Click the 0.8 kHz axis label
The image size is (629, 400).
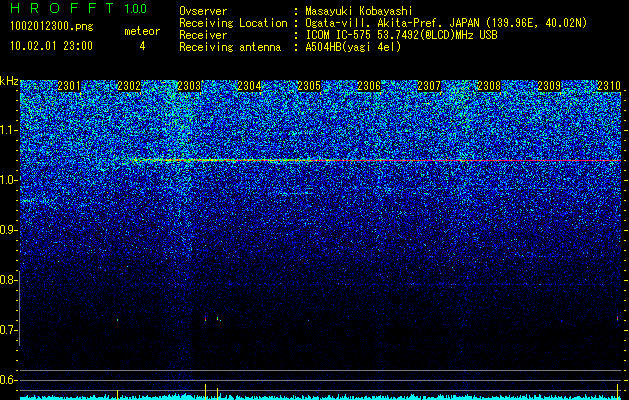click(9, 280)
